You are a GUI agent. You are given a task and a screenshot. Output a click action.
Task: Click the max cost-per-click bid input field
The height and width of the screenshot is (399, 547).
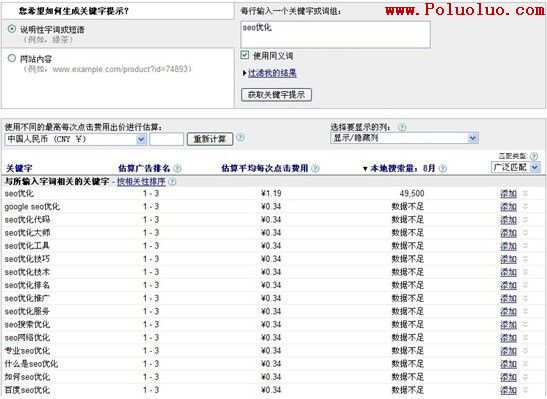click(166, 139)
